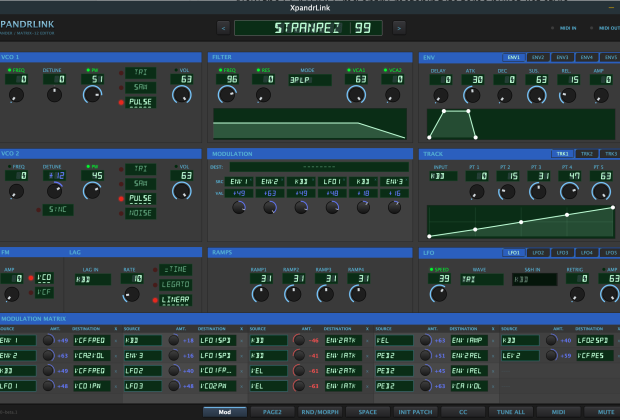Click the tracking curve graph

pos(521,221)
